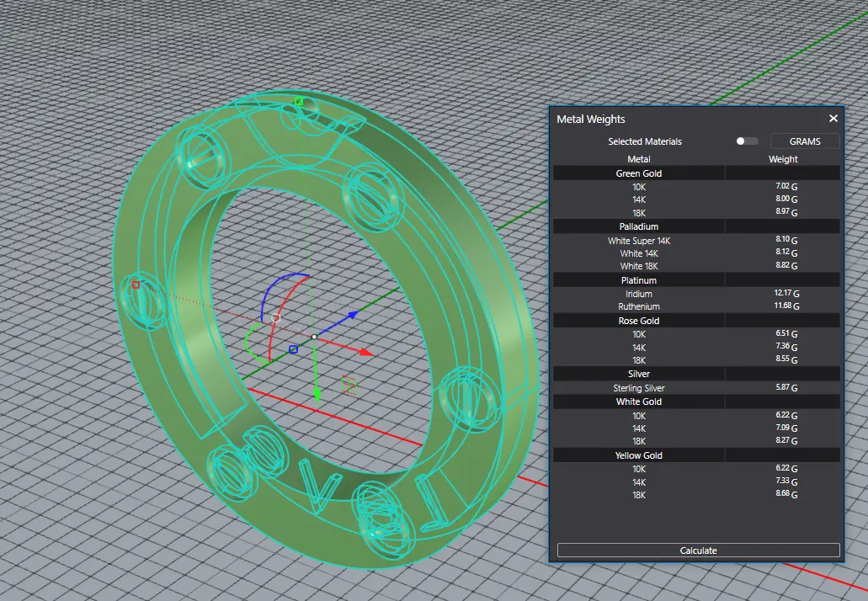Viewport: 868px width, 601px height.
Task: Click the small blue square gumball handle
Action: point(293,349)
